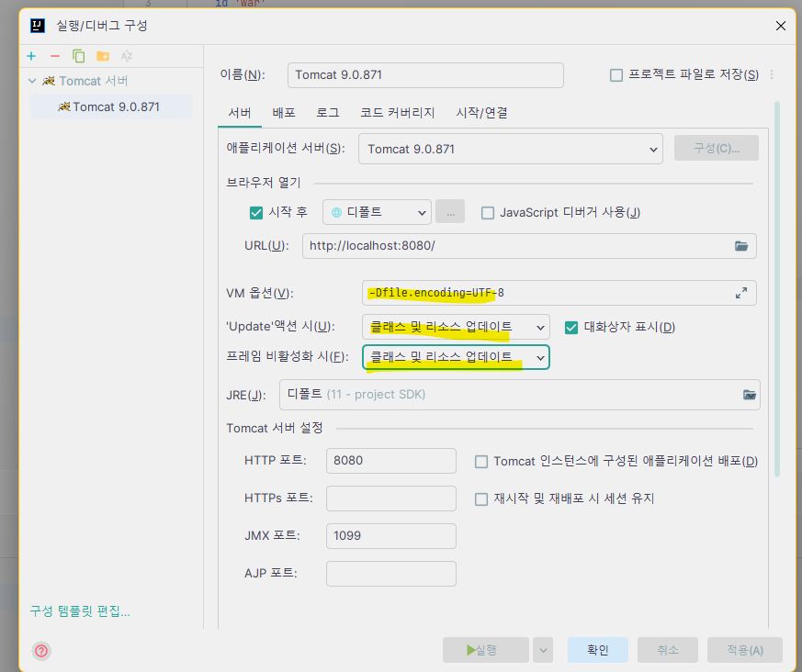Open help question mark icon
This screenshot has width=802, height=672.
[41, 651]
